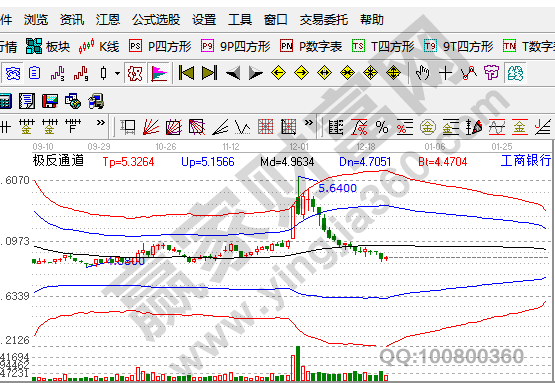This screenshot has width=555, height=383.
Task: Select the gray dotted grid tool
Action: pyautogui.click(x=266, y=127)
